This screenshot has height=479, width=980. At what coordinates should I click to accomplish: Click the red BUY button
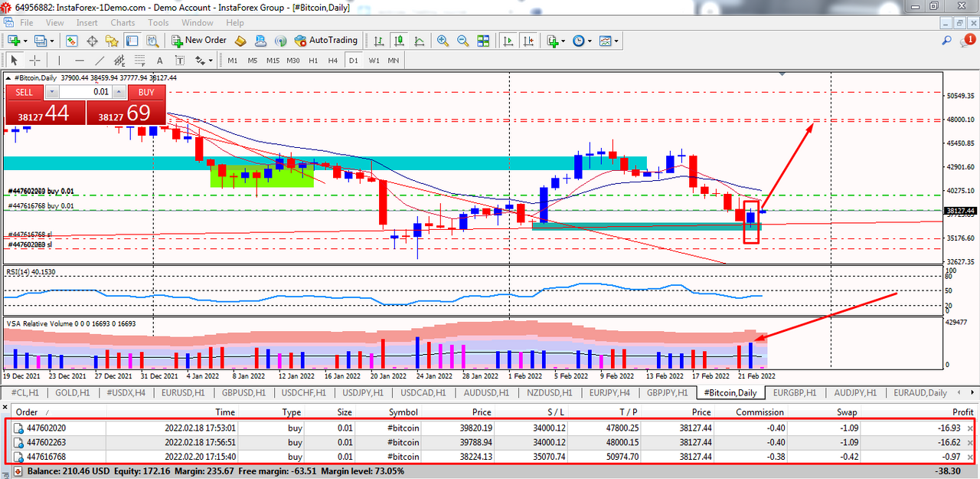coord(146,92)
